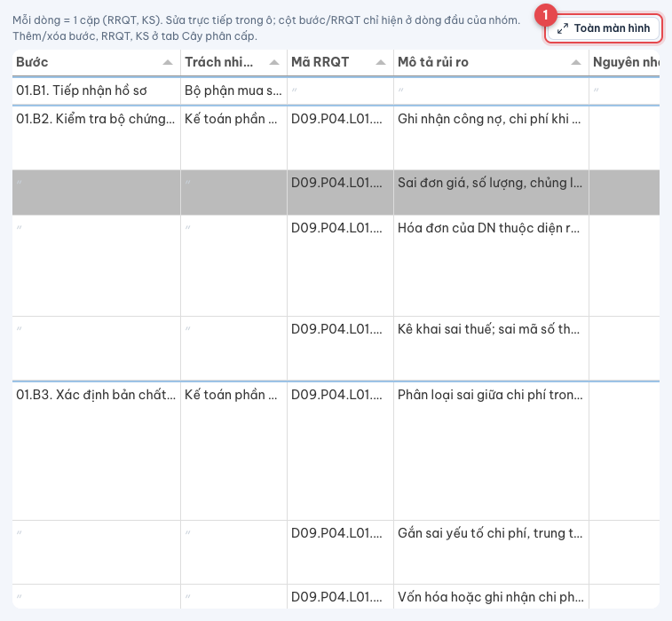
Task: Select cell Ghi nhận công nợ, chi phí khi ...
Action: [x=491, y=138]
